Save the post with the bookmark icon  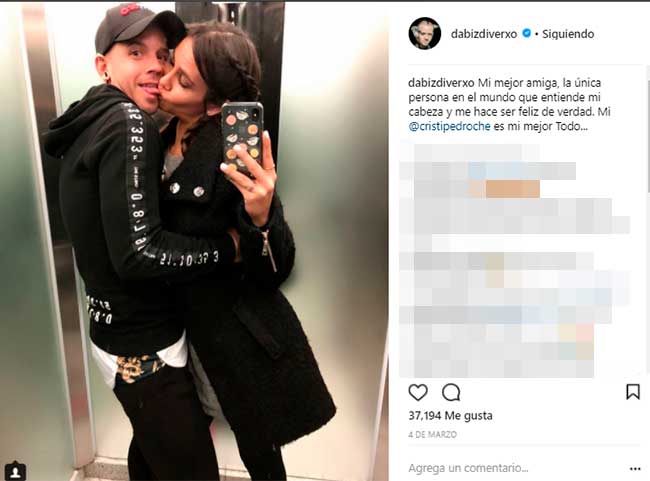[x=633, y=392]
